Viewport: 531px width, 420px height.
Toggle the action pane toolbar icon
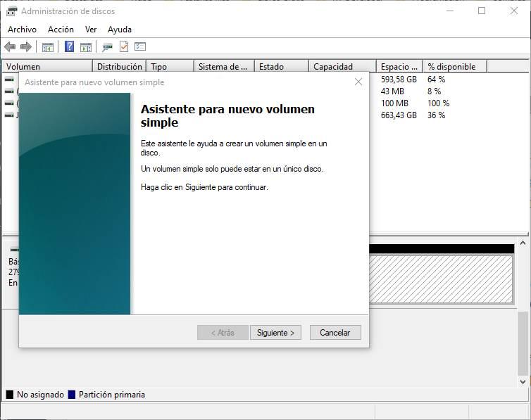pos(86,47)
